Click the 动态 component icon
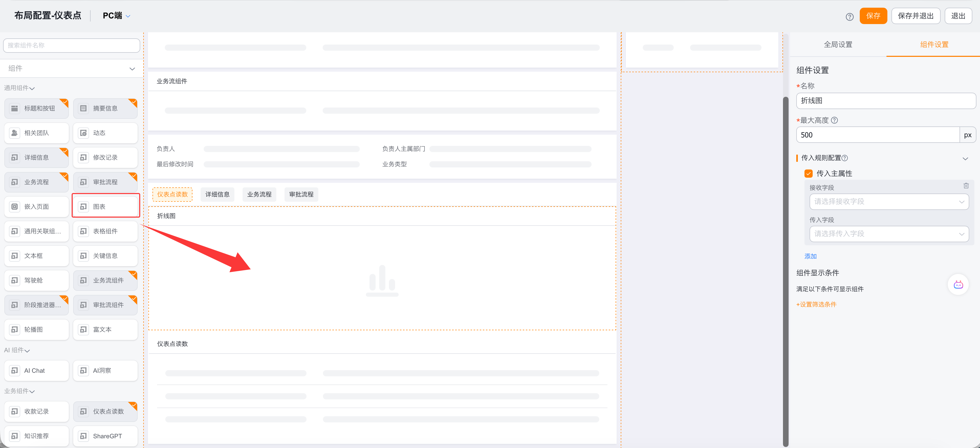Image resolution: width=980 pixels, height=448 pixels. (x=83, y=133)
